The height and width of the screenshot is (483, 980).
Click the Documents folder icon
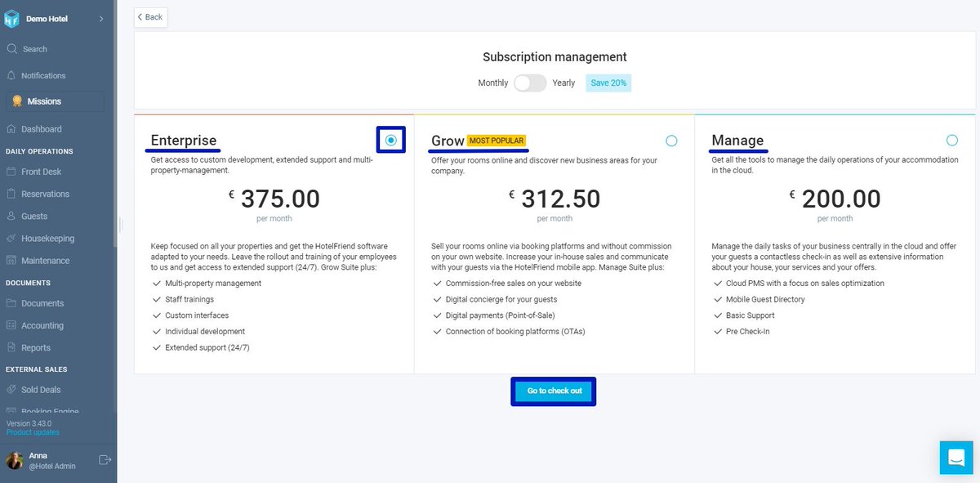click(x=11, y=303)
